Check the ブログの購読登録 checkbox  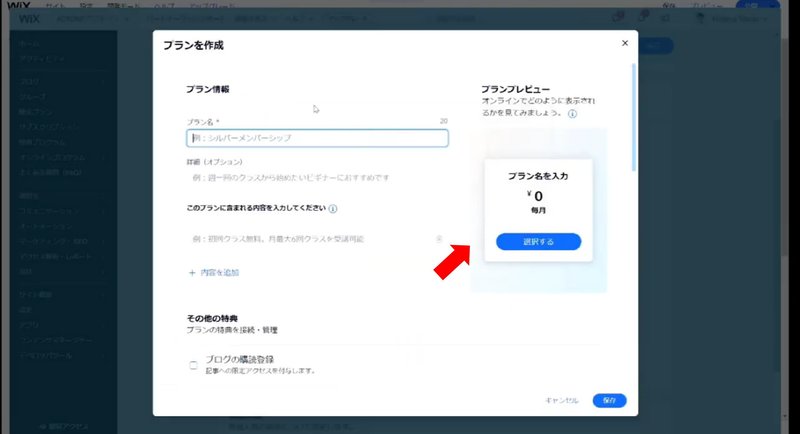[x=193, y=365]
